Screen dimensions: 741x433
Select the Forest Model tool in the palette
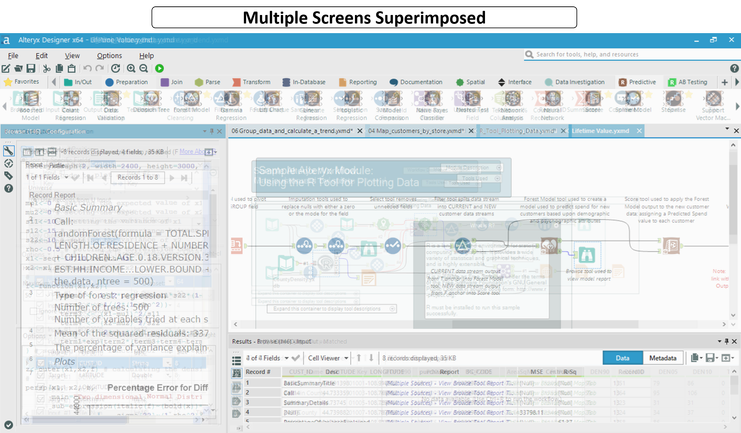pos(191,103)
